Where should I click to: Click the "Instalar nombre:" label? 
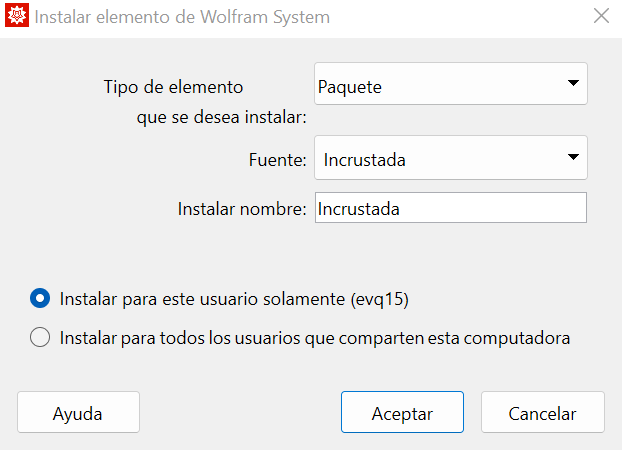tap(241, 209)
